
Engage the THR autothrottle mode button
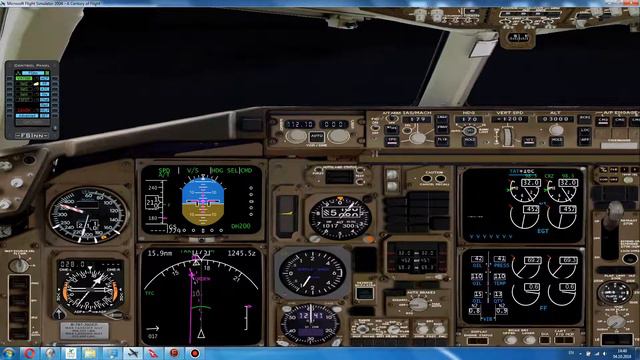tap(392, 130)
